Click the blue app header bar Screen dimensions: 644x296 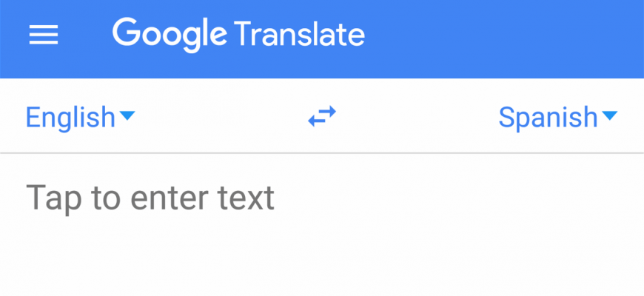503,37
